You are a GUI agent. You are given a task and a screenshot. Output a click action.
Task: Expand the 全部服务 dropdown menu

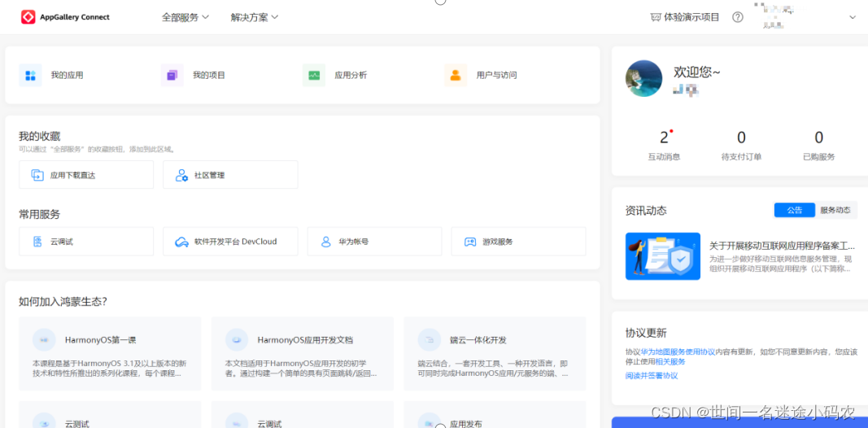coord(185,17)
